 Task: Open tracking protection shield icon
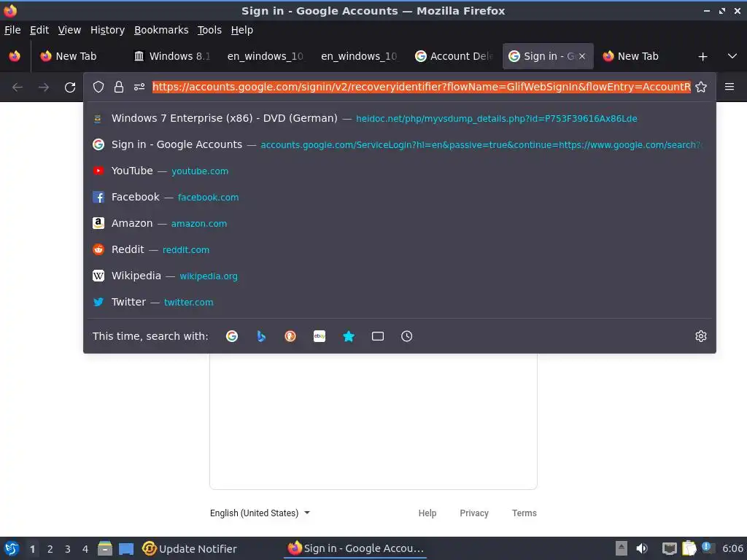(x=98, y=87)
